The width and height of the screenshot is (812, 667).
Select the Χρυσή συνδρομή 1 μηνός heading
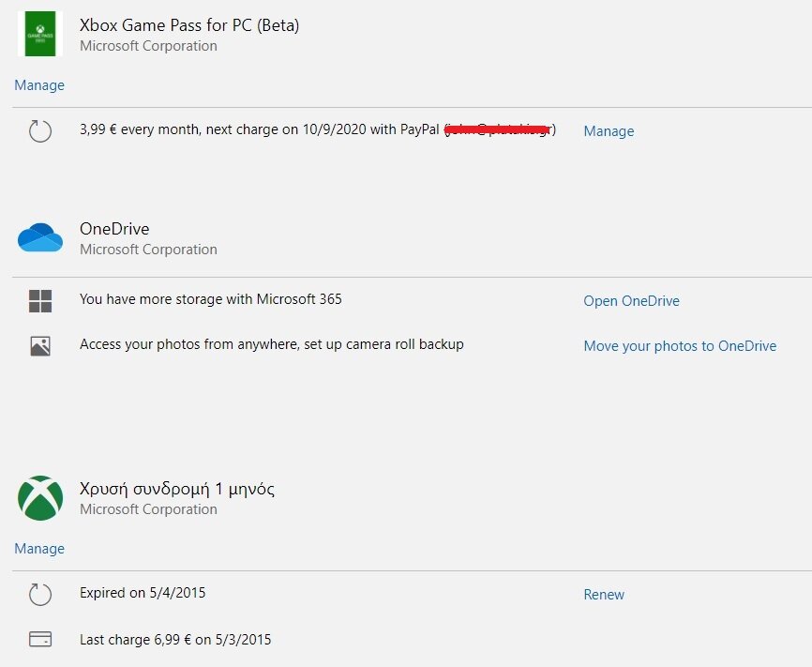click(177, 490)
